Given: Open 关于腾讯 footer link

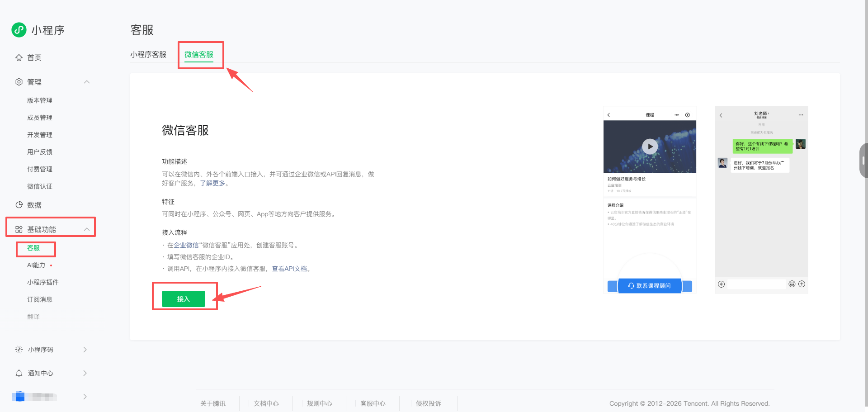Looking at the screenshot, I should tap(213, 403).
